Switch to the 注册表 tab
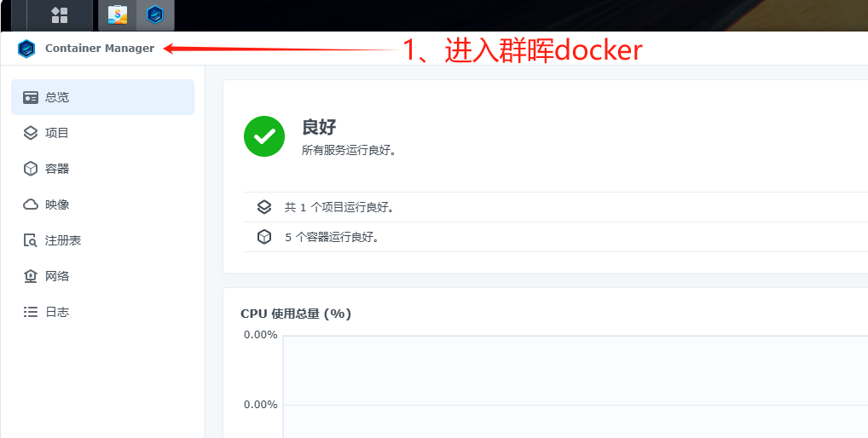Image resolution: width=868 pixels, height=438 pixels. (102, 240)
